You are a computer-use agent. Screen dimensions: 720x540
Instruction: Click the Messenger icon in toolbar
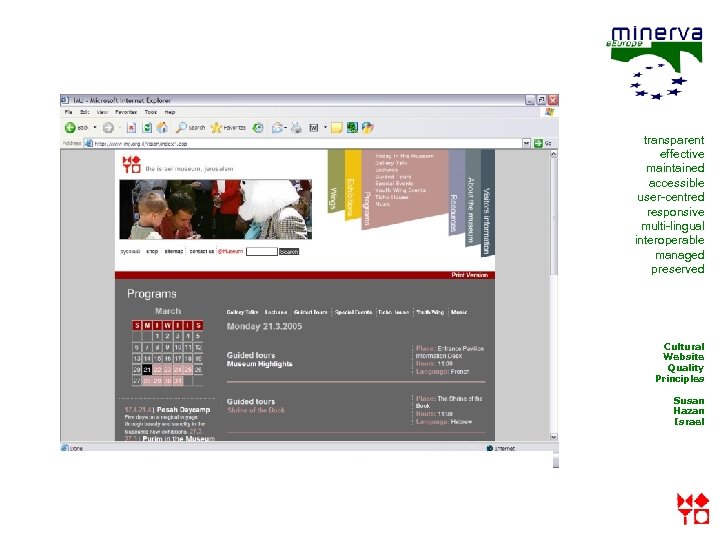pyautogui.click(x=367, y=128)
